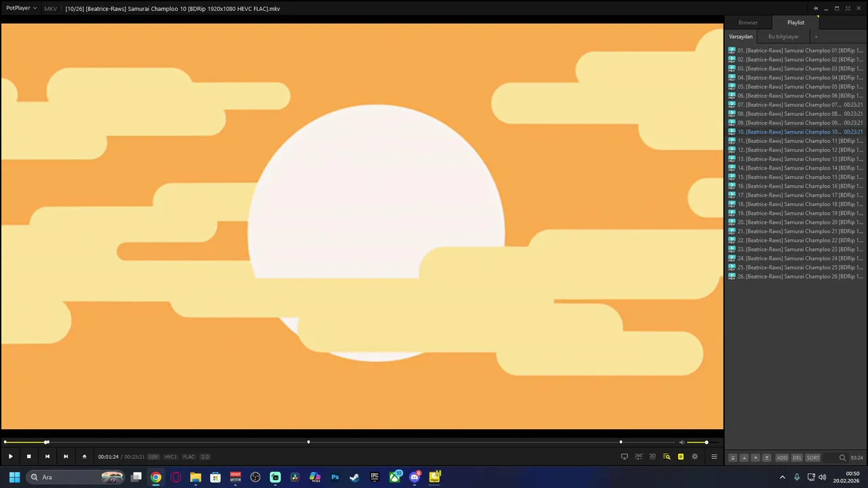Open a file with the eject button
The image size is (868, 488).
click(84, 457)
